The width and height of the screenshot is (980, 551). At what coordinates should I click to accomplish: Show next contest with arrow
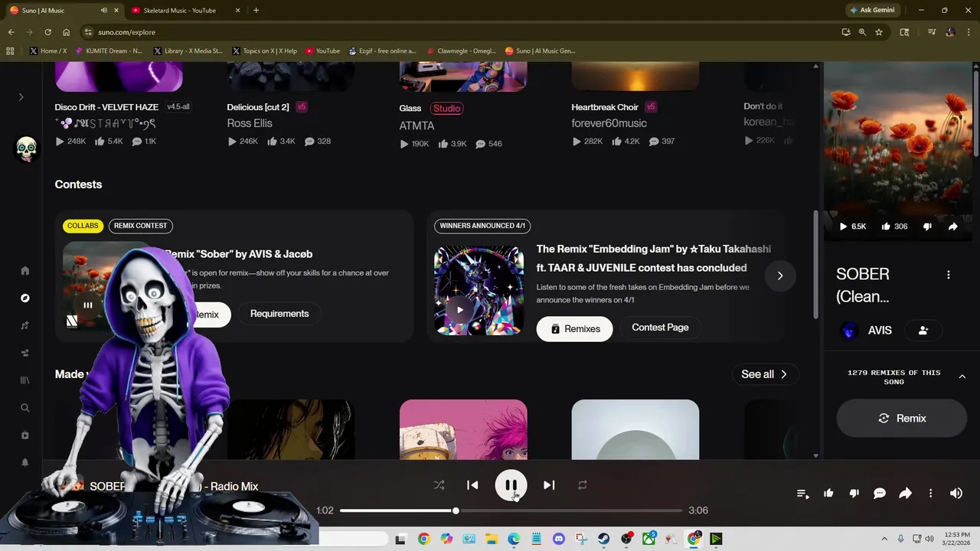pos(779,275)
